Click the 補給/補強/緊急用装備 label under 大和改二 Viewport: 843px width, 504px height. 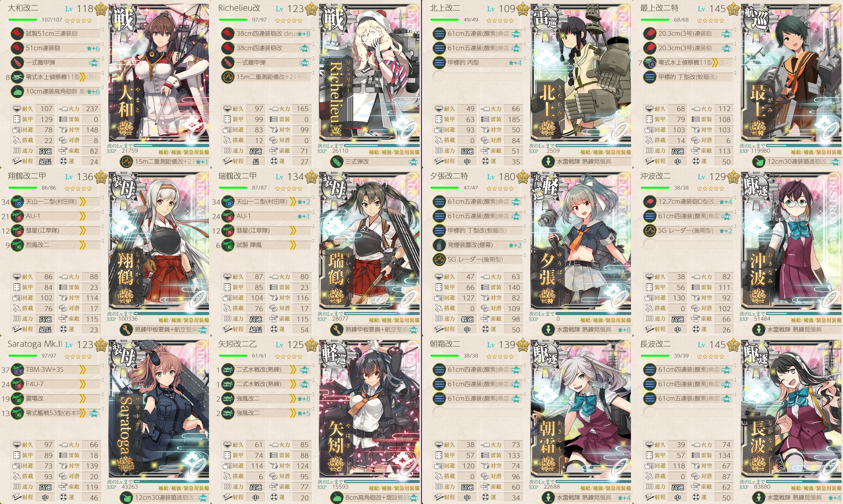point(183,152)
